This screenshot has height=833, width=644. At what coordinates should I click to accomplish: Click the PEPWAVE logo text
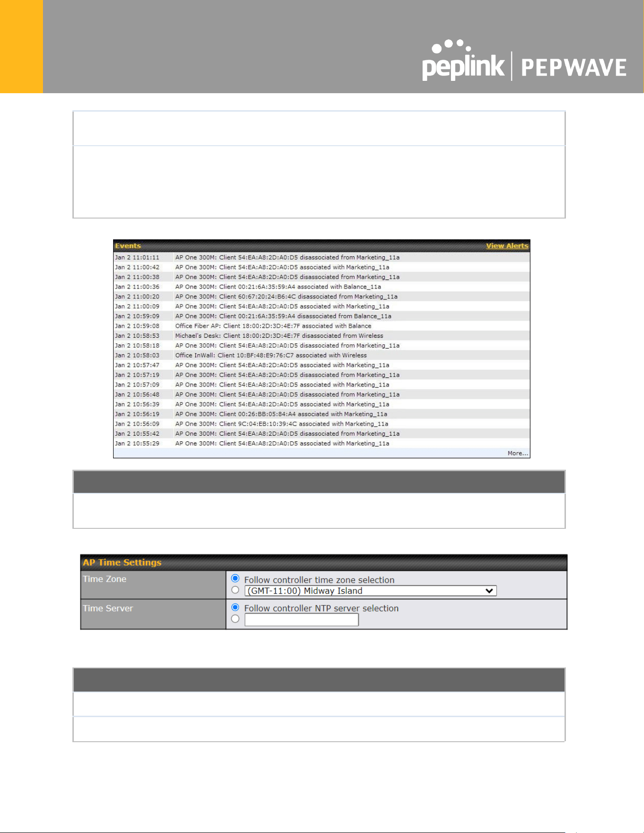(574, 68)
